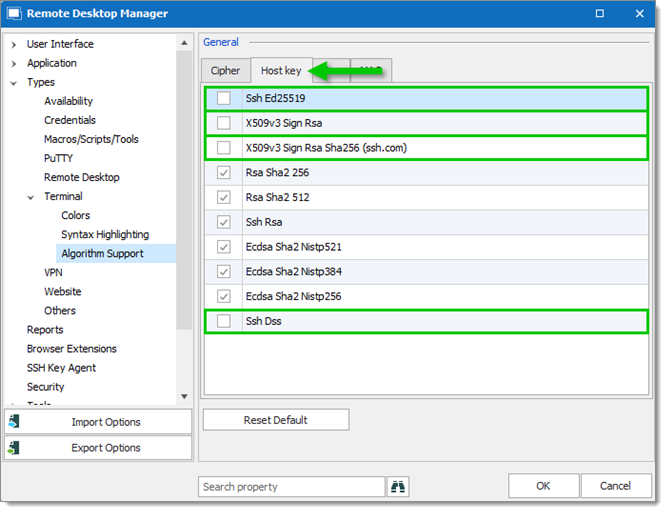Click the Cancel button

tap(615, 486)
